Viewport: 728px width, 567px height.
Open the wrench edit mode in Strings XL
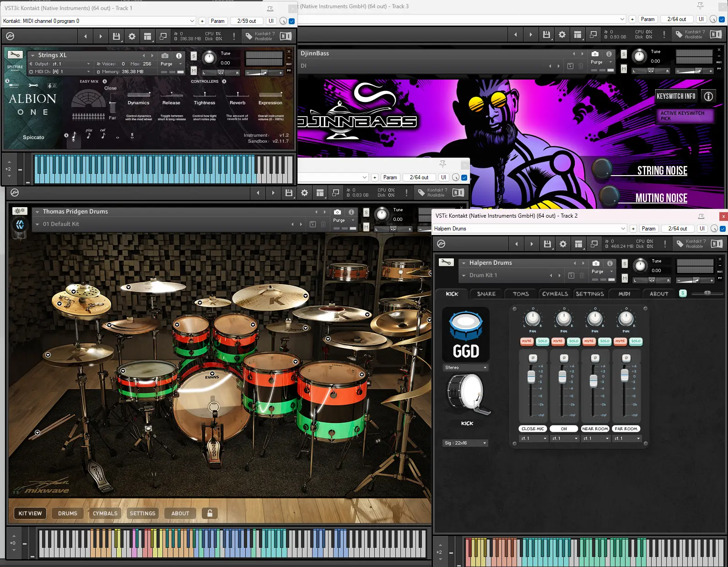click(x=15, y=55)
